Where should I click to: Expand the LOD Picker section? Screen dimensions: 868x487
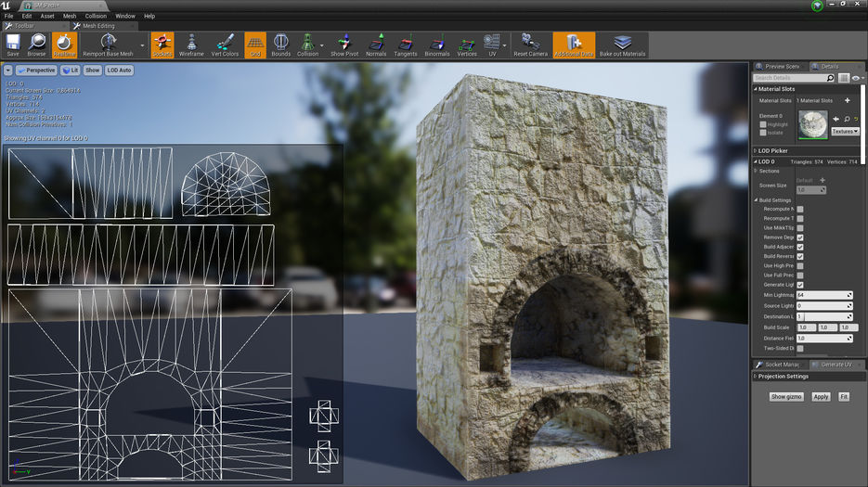pyautogui.click(x=756, y=150)
